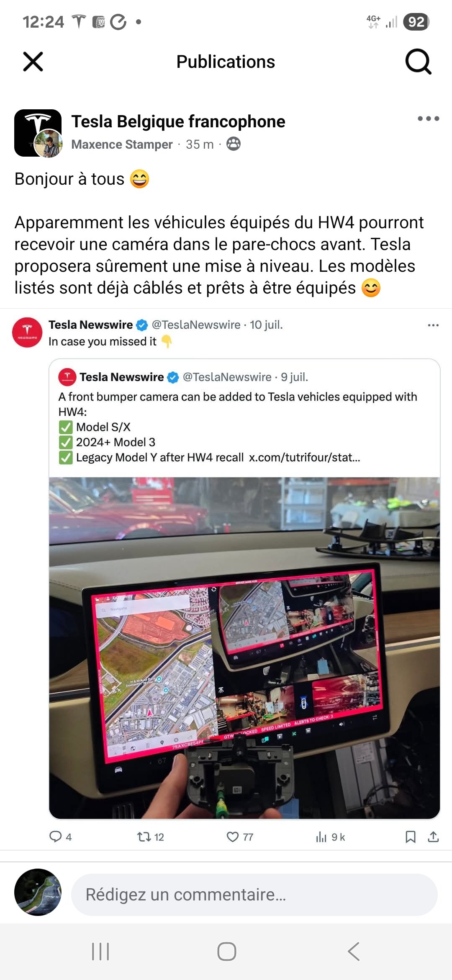The image size is (452, 980).
Task: Tap the reply bubble icon with 4
Action: coord(60,837)
